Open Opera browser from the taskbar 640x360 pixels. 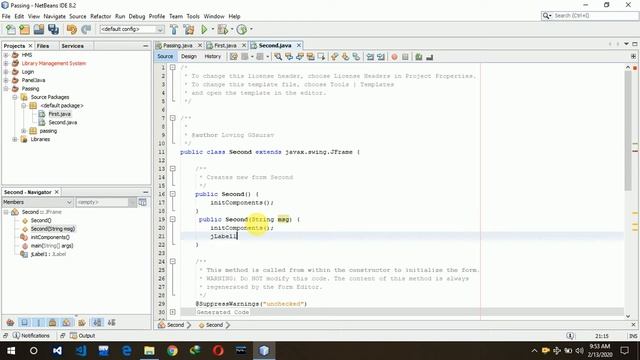coord(218,351)
